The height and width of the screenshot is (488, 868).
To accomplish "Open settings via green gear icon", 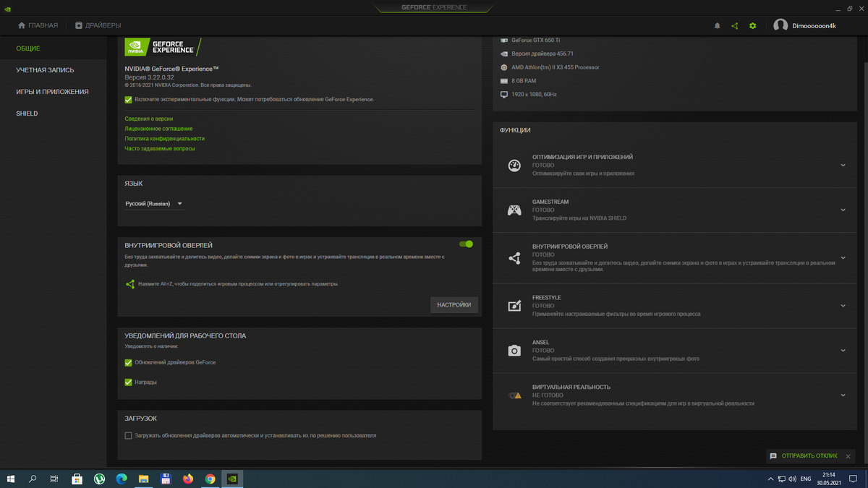I will (x=753, y=25).
